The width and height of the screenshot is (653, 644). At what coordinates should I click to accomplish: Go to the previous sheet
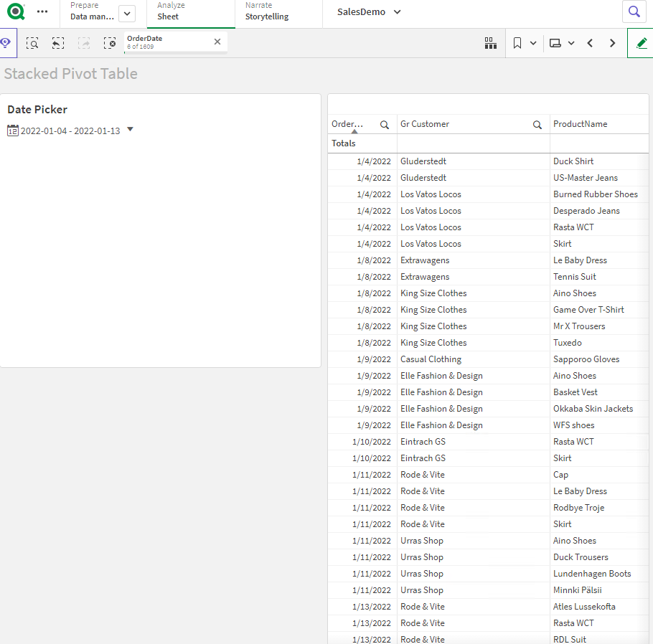[590, 43]
